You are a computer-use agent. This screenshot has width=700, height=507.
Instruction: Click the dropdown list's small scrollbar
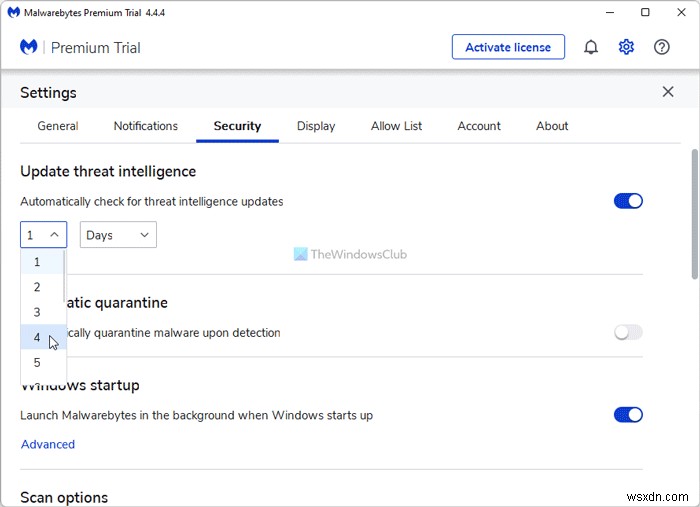pos(65,277)
